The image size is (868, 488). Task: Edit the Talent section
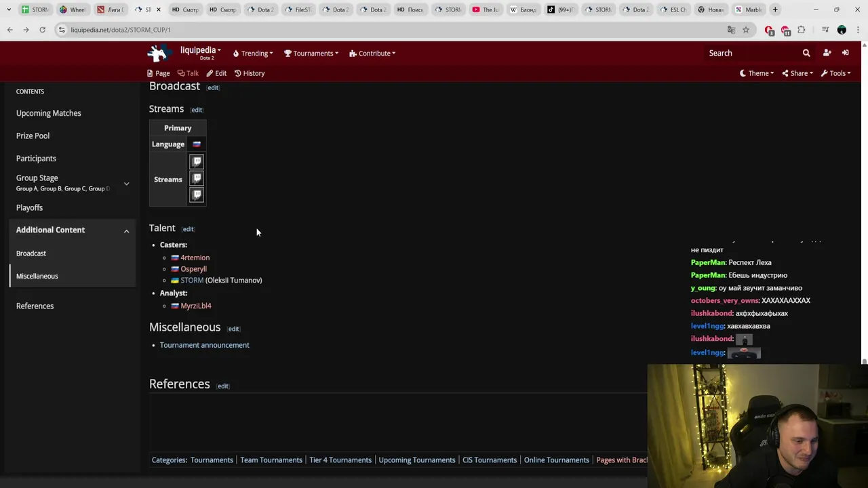(x=188, y=229)
